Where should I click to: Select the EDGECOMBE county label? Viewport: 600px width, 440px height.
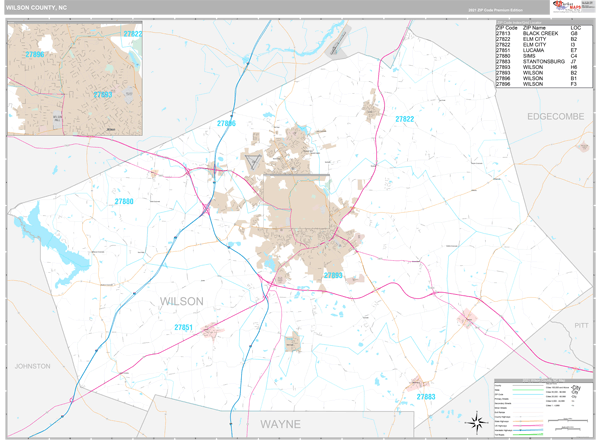point(556,117)
